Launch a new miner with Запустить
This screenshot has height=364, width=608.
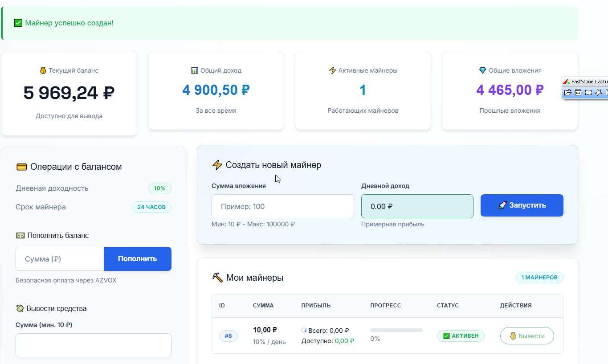(522, 205)
